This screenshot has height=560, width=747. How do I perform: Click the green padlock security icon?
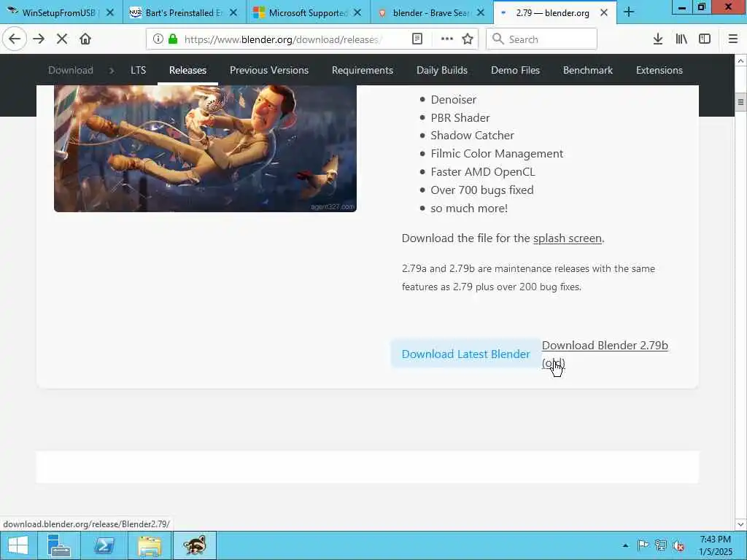pyautogui.click(x=173, y=39)
